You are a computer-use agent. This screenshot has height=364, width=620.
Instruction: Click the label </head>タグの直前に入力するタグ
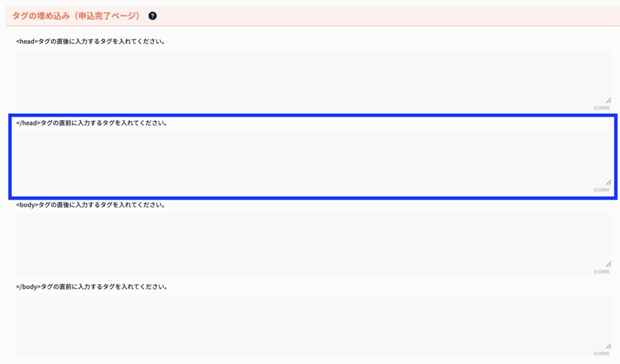[x=92, y=123]
